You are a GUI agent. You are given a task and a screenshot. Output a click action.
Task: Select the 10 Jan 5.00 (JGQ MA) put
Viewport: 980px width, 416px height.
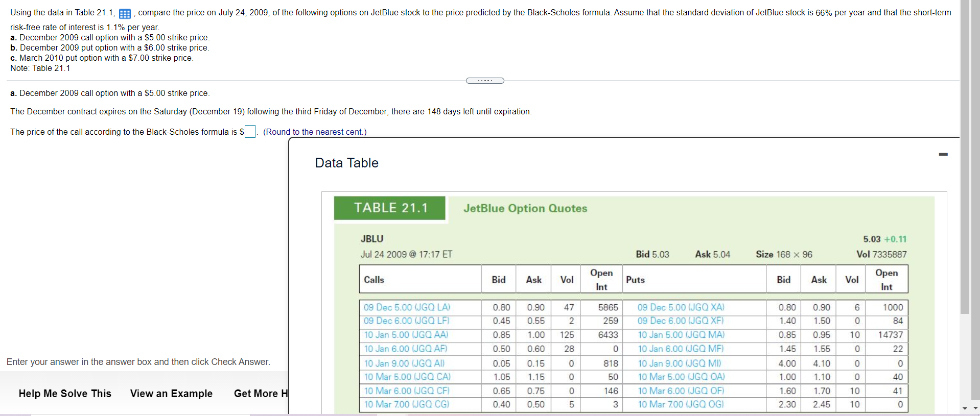click(681, 335)
